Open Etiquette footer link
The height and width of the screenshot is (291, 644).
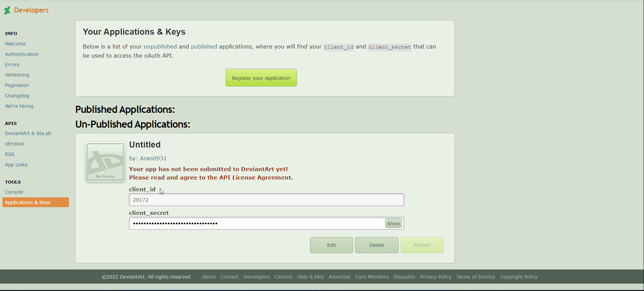(x=405, y=277)
